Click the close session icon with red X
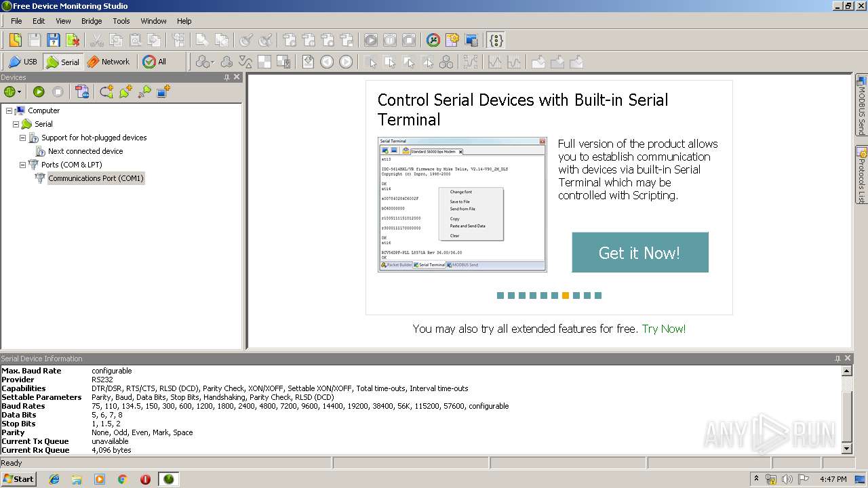 (72, 40)
